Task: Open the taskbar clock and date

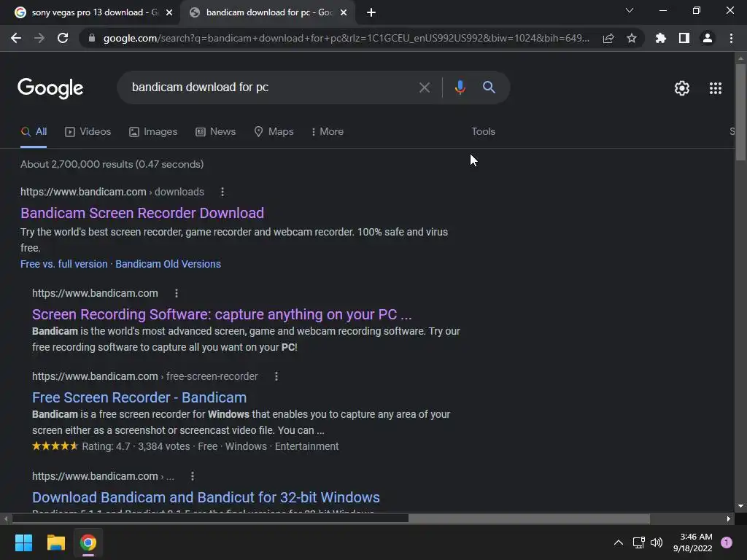Action: (x=693, y=542)
